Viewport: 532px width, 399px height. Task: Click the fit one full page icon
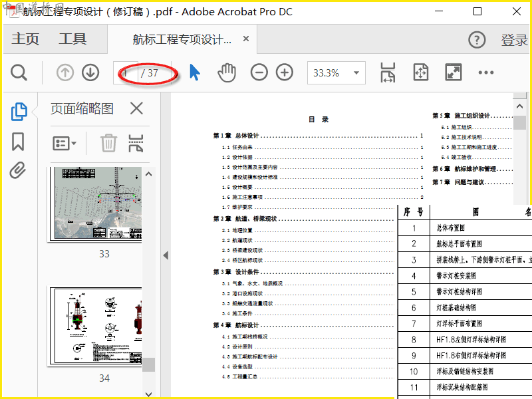tap(421, 72)
